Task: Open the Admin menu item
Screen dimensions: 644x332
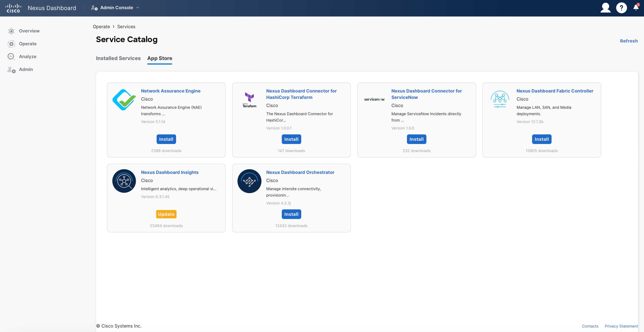Action: click(26, 69)
